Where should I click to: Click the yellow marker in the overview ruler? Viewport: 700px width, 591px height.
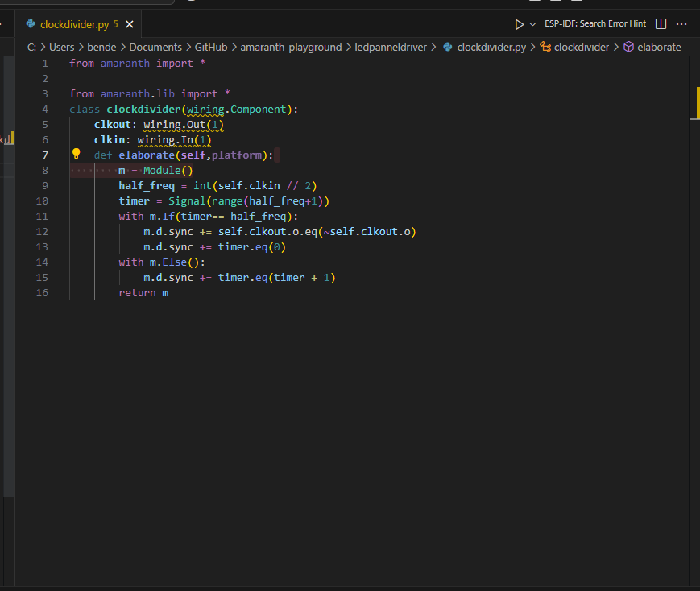click(x=697, y=101)
